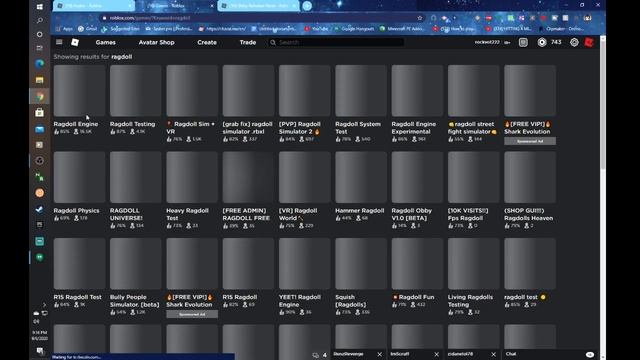The image size is (640, 360).
Task: Close the StenzRevenge chat tab
Action: 380,354
